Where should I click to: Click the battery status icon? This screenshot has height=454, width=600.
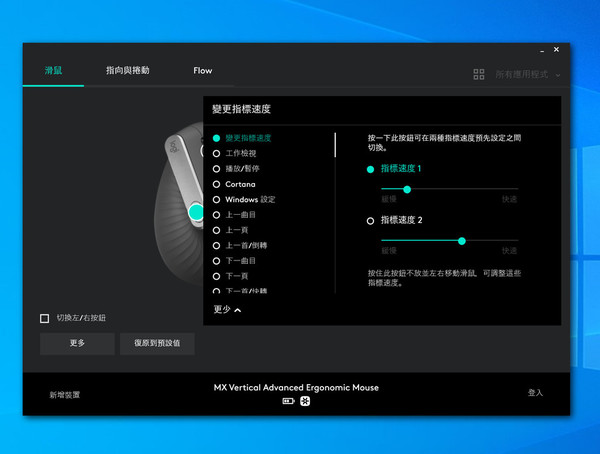coord(288,401)
